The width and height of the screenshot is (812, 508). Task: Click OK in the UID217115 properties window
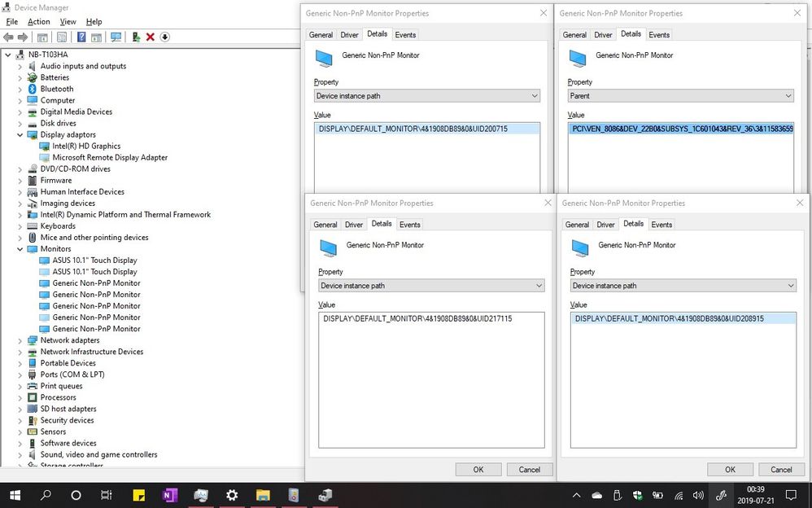tap(478, 470)
